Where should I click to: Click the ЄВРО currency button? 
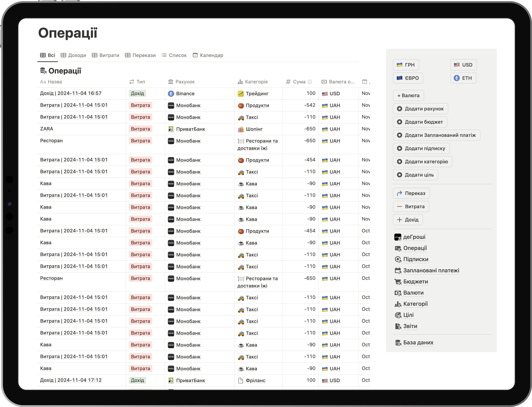coord(408,78)
